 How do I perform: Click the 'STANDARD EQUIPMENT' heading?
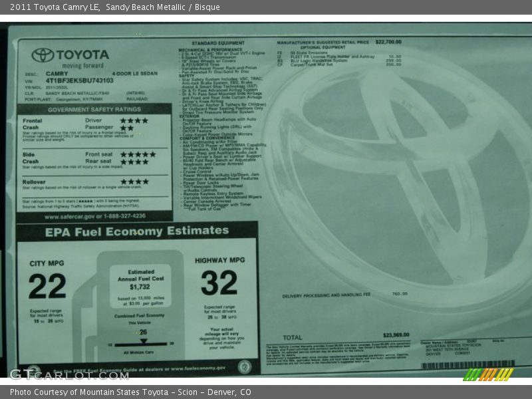coord(218,43)
